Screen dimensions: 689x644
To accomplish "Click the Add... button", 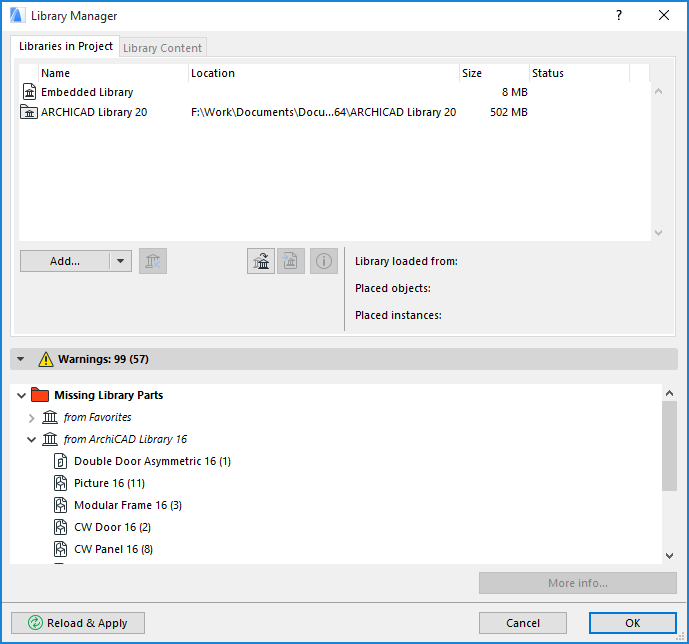I will coord(65,261).
